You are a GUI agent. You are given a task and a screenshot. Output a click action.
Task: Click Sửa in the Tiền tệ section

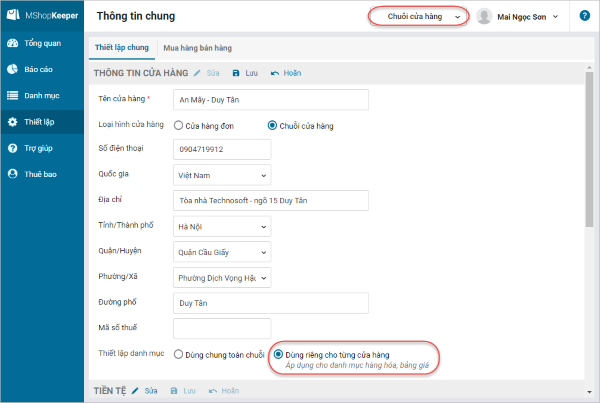point(146,390)
